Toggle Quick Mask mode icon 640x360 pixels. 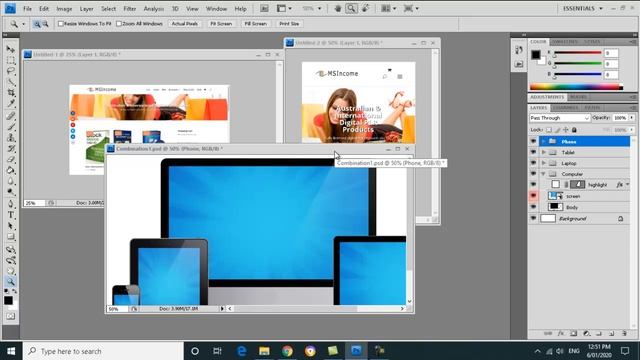11,316
